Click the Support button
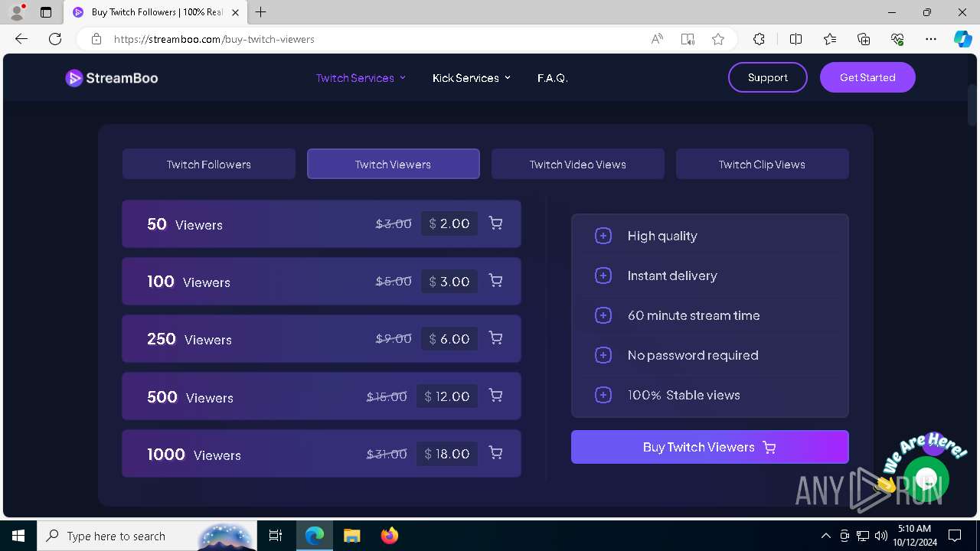 tap(768, 77)
